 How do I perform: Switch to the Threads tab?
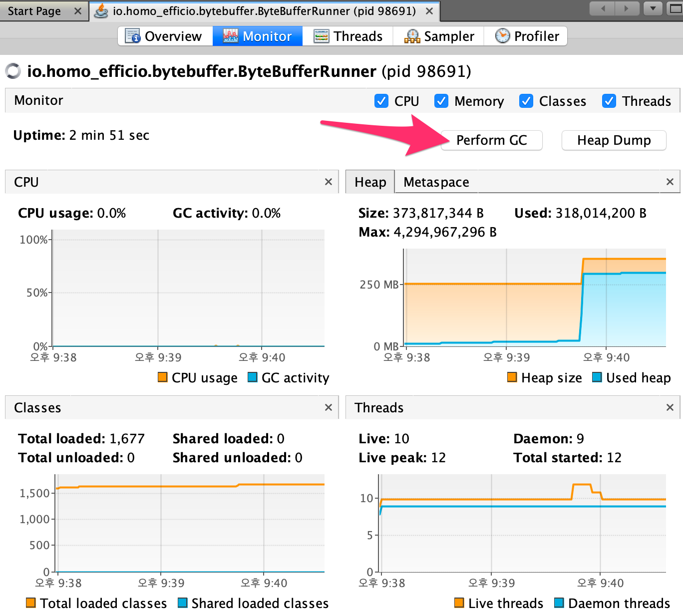pos(347,36)
